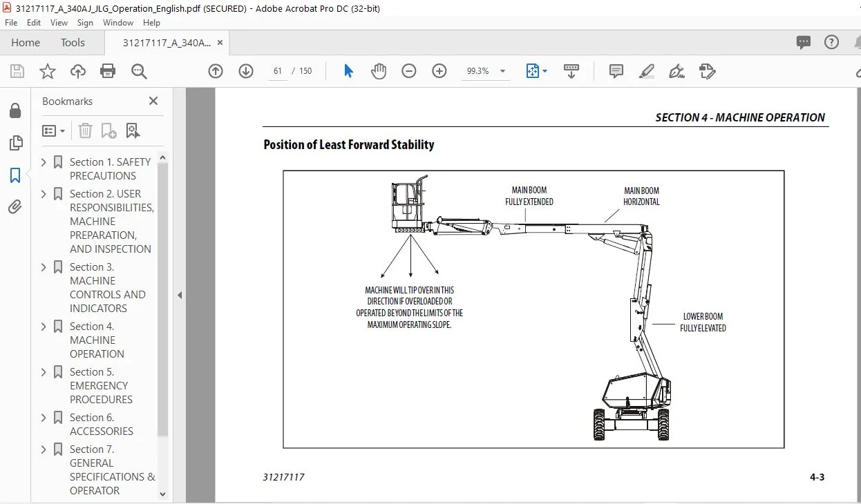861x504 pixels.
Task: Expand Section 1. SAFETY PRECAUTIONS bookmark
Action: point(44,162)
